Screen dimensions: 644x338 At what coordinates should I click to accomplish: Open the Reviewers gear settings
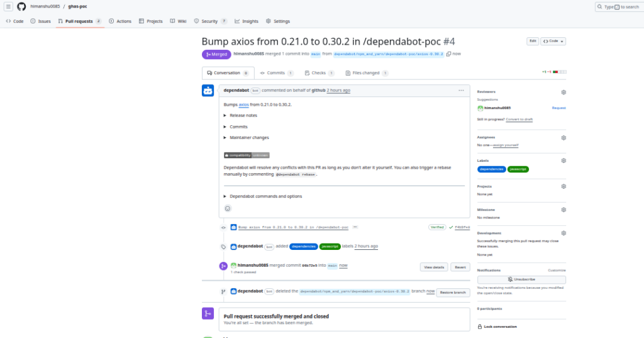pyautogui.click(x=563, y=92)
